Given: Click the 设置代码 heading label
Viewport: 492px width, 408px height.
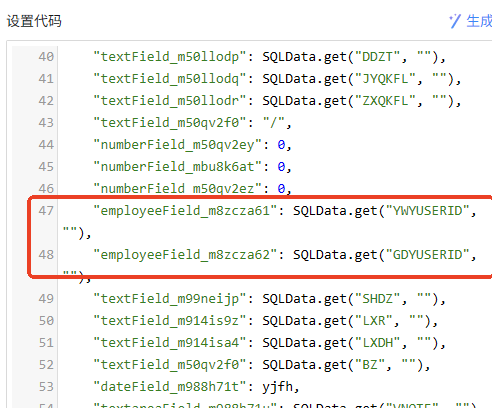Looking at the screenshot, I should point(34,21).
